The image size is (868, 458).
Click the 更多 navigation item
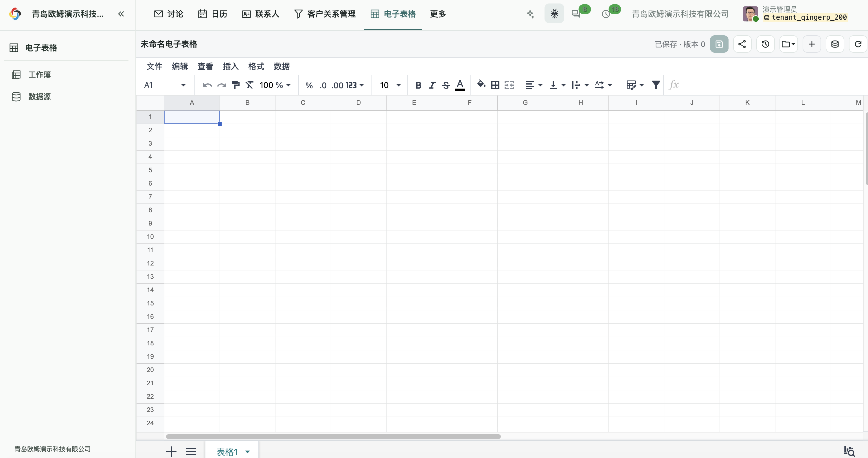(438, 14)
